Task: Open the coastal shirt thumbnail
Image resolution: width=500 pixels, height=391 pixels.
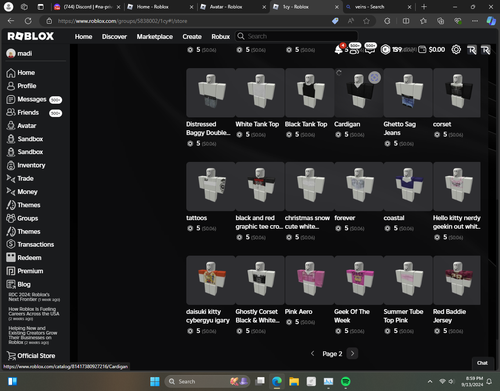Action: [x=408, y=186]
